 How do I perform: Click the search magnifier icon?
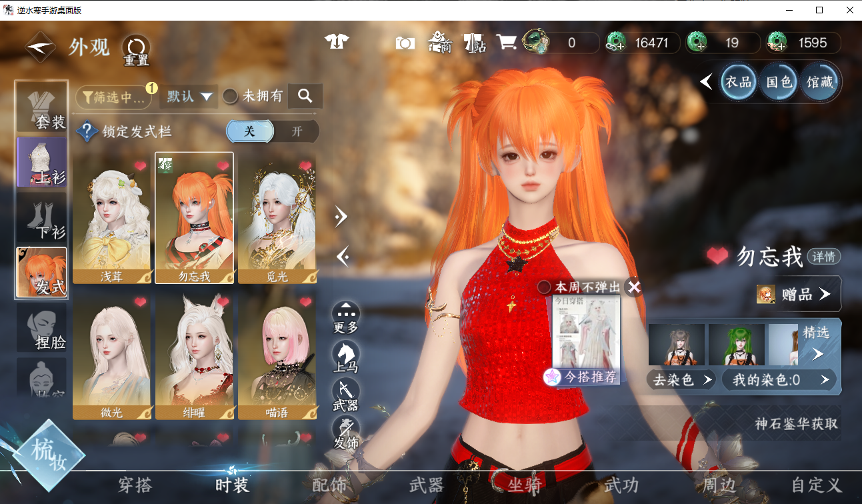click(305, 96)
